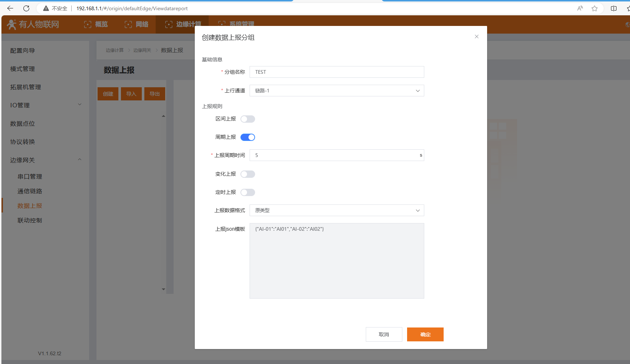This screenshot has width=630, height=364.
Task: Click the page refresh icon
Action: (x=26, y=8)
